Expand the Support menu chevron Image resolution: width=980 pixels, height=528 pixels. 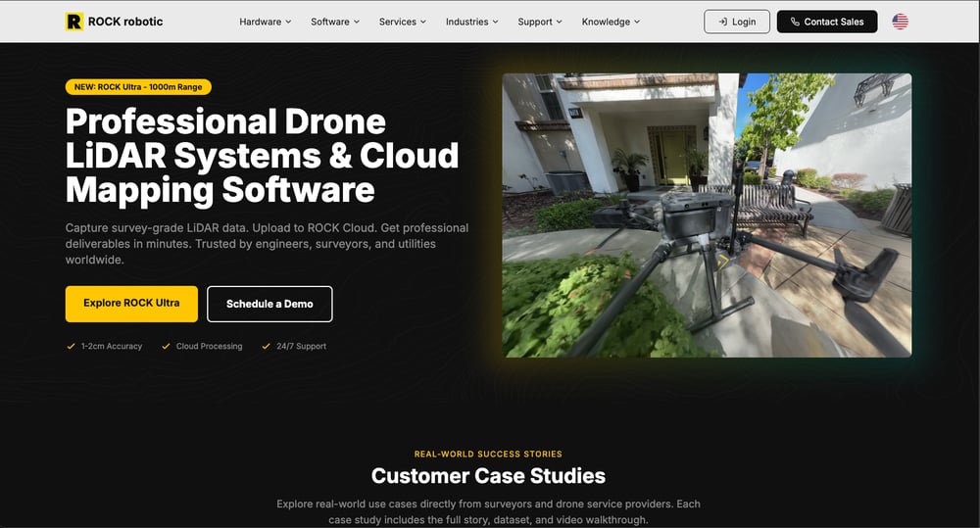(559, 22)
